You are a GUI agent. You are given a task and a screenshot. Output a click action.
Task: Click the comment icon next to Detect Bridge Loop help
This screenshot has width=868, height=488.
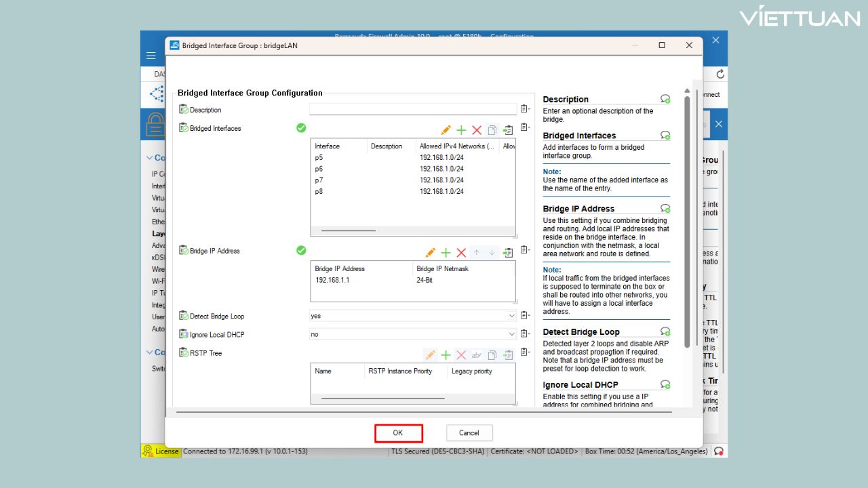pyautogui.click(x=665, y=331)
